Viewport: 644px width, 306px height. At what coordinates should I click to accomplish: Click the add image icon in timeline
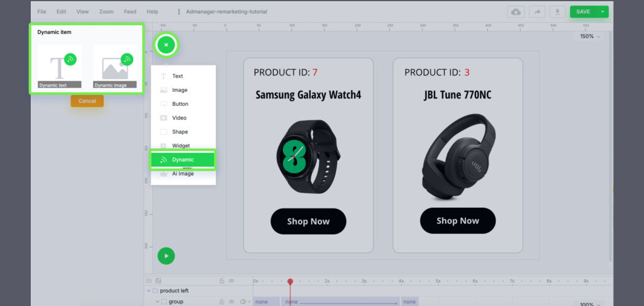point(158,281)
